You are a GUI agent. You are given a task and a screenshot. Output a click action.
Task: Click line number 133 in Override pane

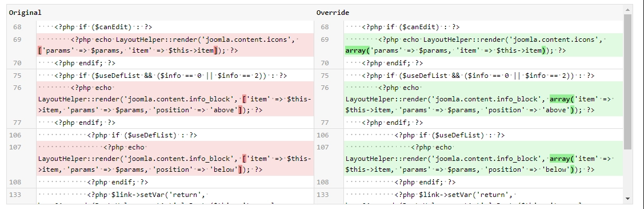[x=322, y=195]
